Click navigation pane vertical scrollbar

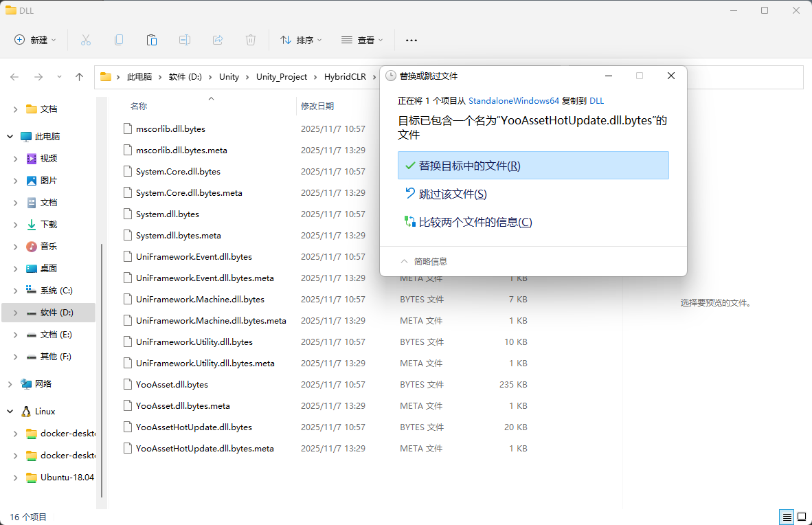coord(102,370)
